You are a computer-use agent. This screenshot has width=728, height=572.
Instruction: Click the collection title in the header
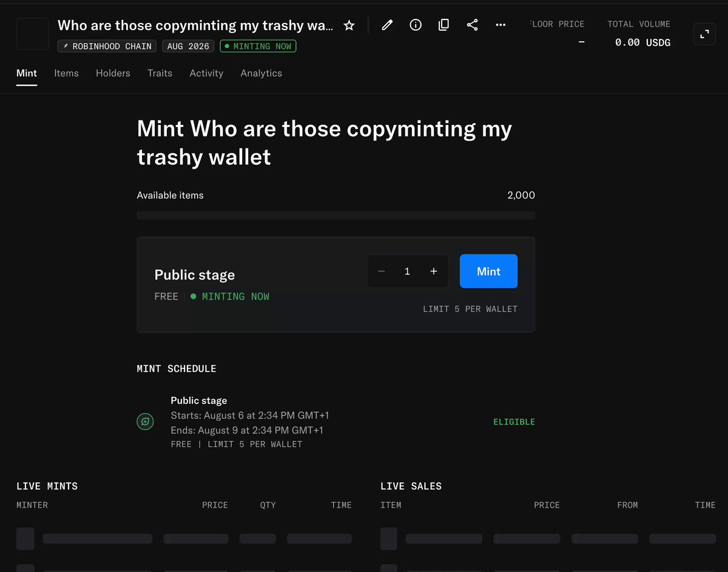coord(195,25)
